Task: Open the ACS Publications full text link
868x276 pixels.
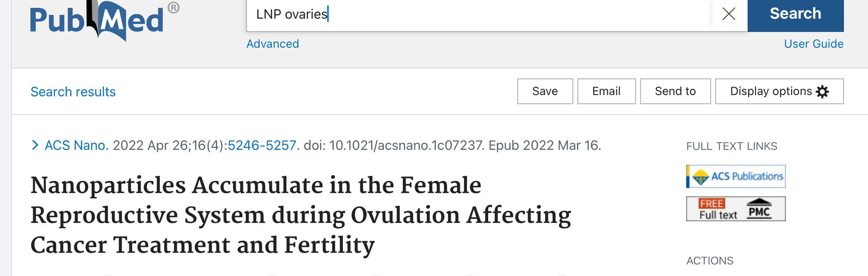Action: tap(736, 176)
